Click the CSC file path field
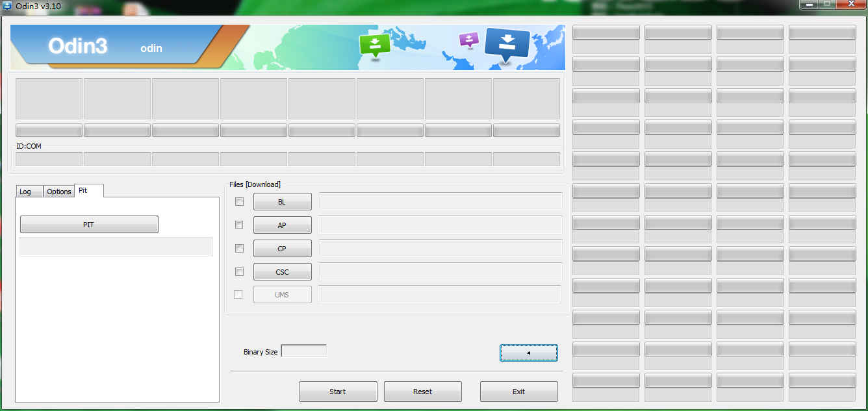 440,271
